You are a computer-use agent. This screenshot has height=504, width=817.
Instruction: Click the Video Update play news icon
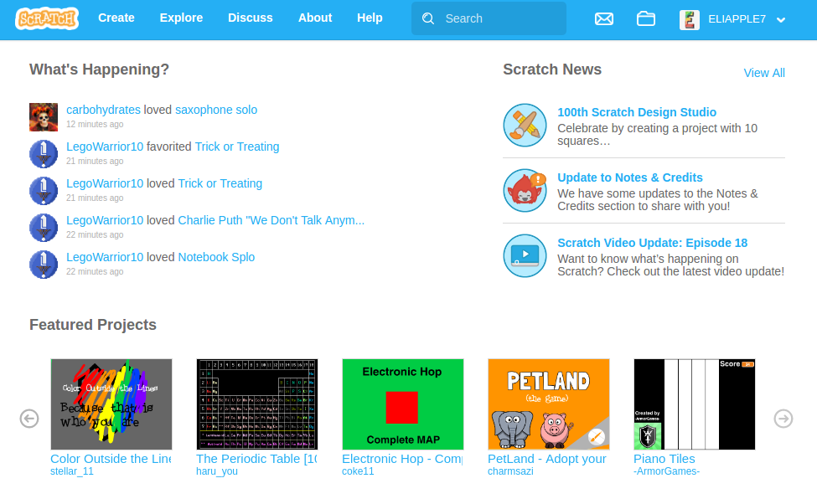tap(525, 255)
